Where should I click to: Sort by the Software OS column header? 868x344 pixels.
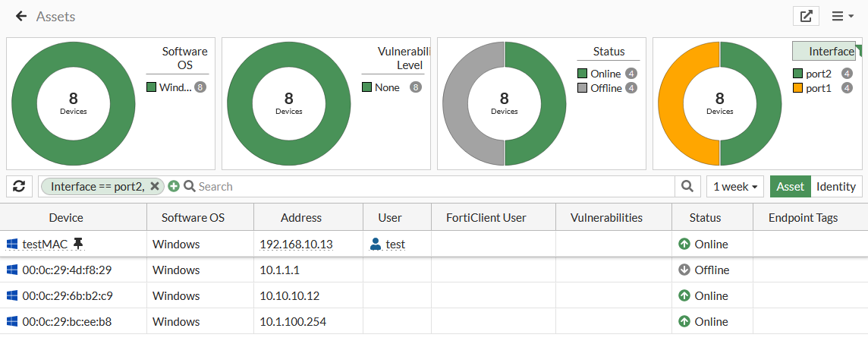pos(193,217)
